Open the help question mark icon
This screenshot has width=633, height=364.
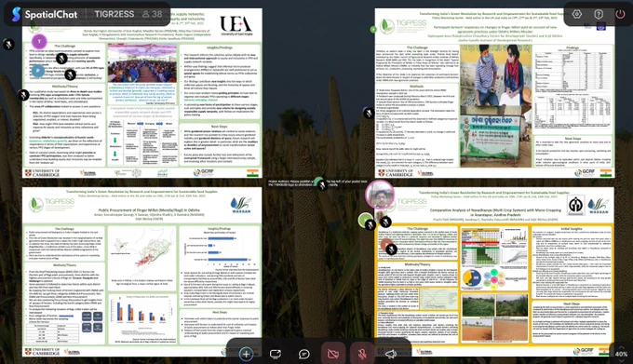click(599, 14)
